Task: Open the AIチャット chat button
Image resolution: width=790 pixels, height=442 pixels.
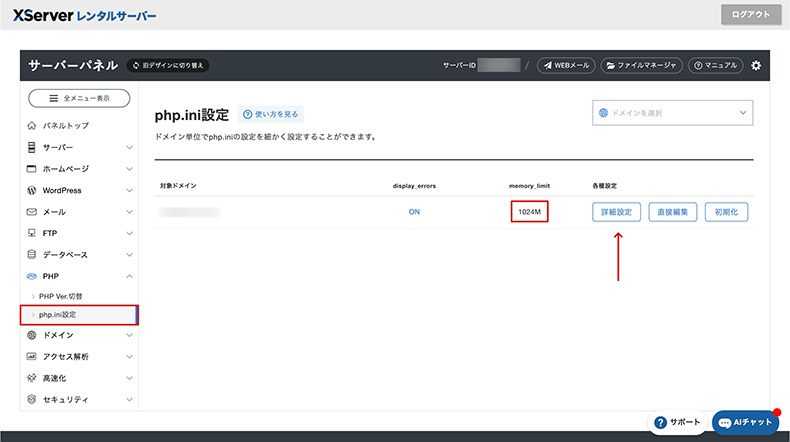Action: pos(745,422)
